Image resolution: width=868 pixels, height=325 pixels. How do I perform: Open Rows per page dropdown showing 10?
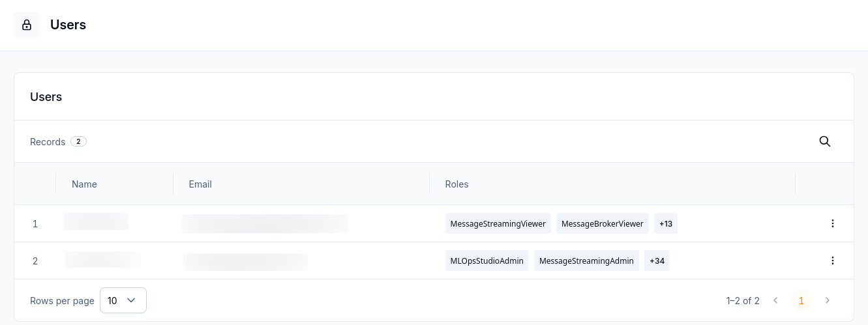pyautogui.click(x=123, y=300)
